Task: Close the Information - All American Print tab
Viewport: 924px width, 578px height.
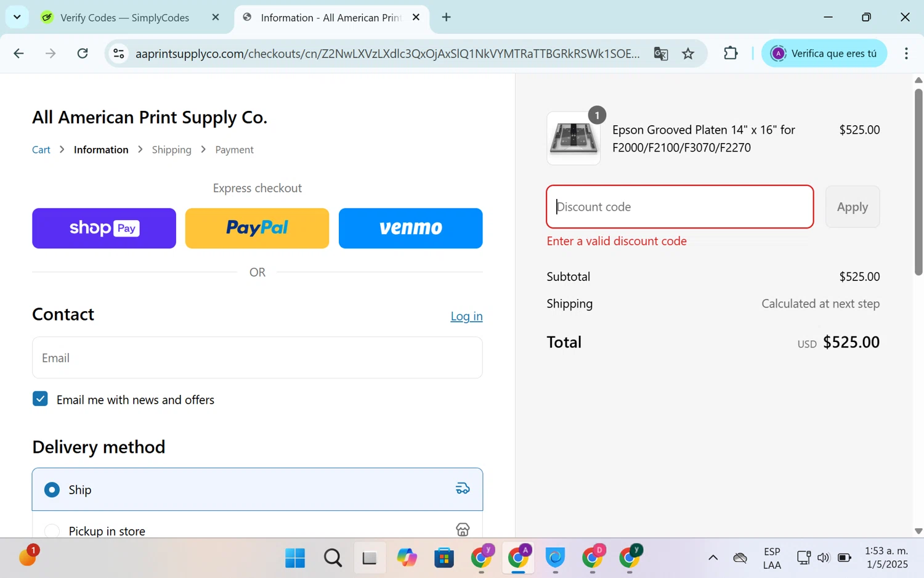Action: (416, 17)
